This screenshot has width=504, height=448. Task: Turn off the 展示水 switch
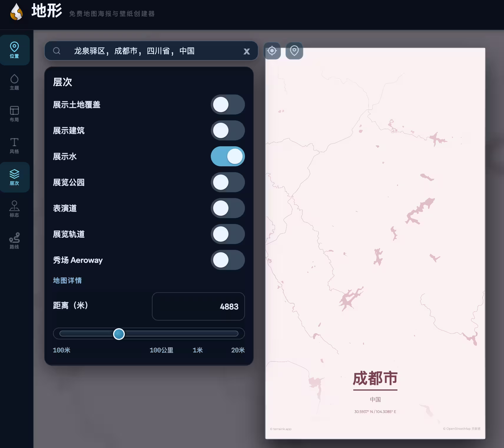[x=228, y=156]
